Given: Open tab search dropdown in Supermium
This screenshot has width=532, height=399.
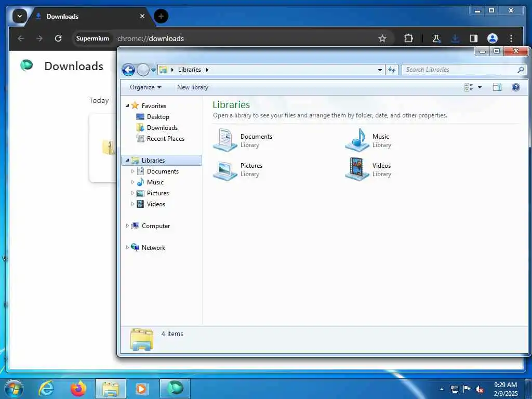Looking at the screenshot, I should (x=19, y=16).
